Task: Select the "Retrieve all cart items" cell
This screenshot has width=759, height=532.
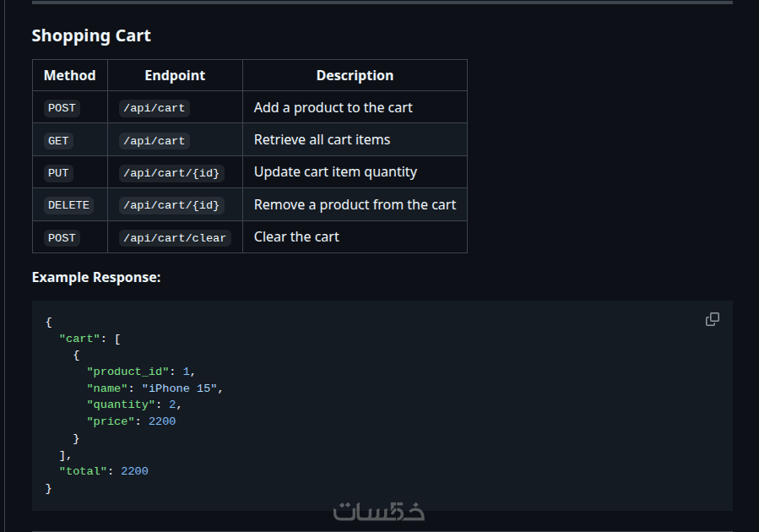Action: click(x=323, y=139)
